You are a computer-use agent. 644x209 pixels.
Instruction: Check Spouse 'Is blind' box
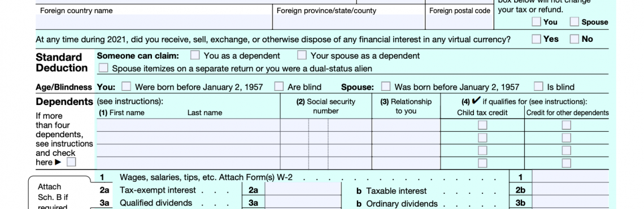(538, 86)
